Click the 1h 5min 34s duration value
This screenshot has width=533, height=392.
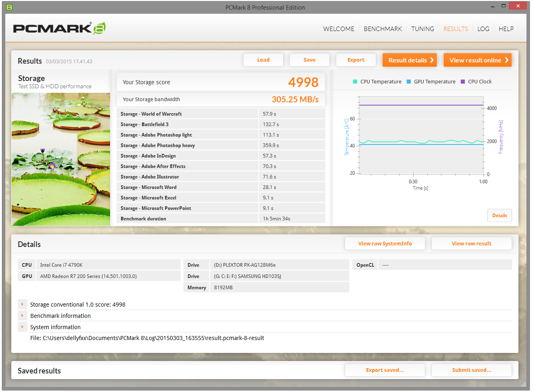277,219
